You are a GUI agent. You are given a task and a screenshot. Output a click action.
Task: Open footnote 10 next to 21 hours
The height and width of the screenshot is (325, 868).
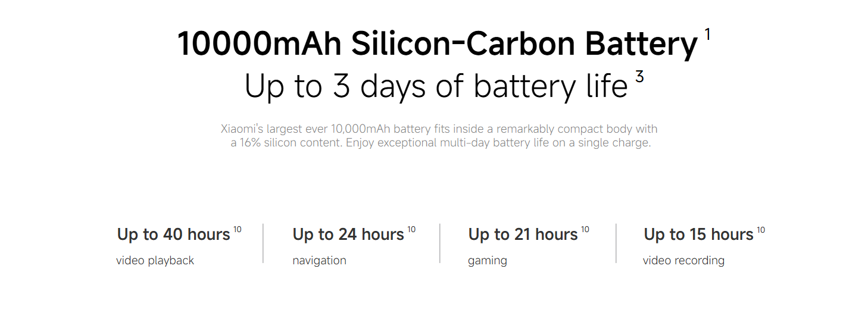click(x=585, y=230)
